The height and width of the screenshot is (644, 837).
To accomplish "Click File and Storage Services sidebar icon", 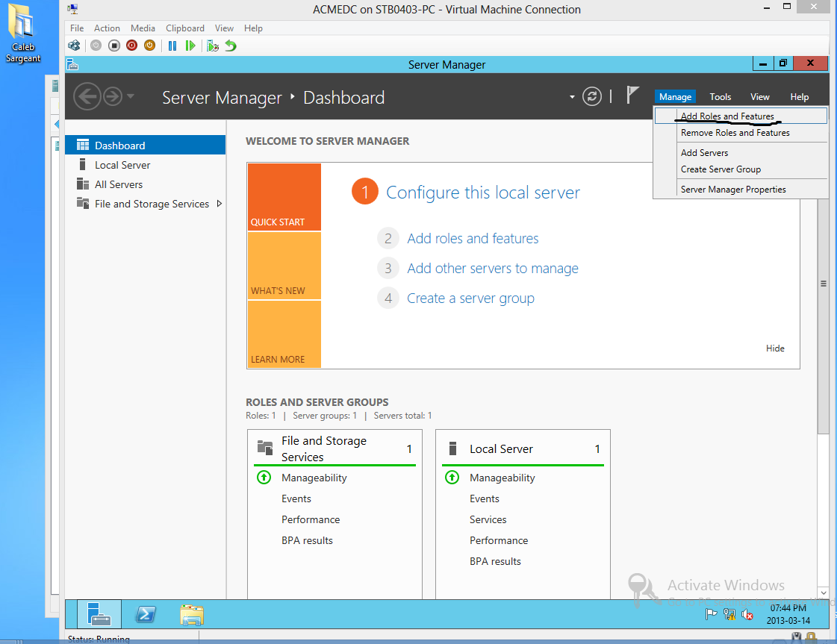I will coord(83,203).
